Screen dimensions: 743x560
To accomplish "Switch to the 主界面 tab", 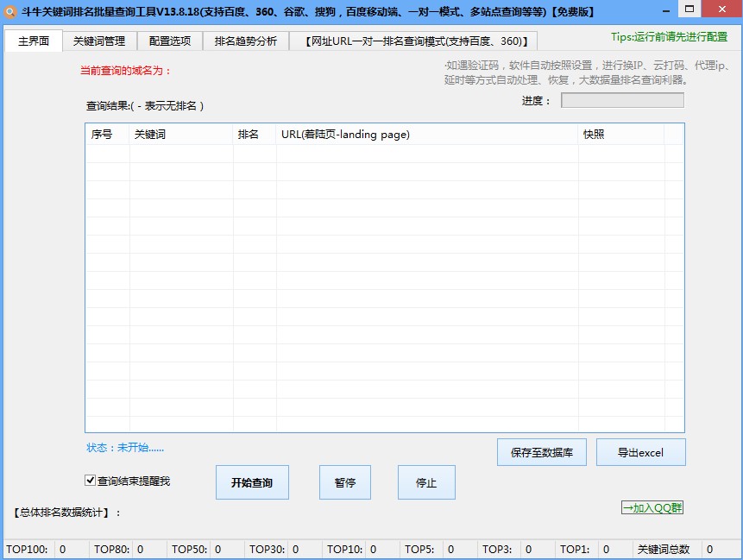I will coord(33,40).
